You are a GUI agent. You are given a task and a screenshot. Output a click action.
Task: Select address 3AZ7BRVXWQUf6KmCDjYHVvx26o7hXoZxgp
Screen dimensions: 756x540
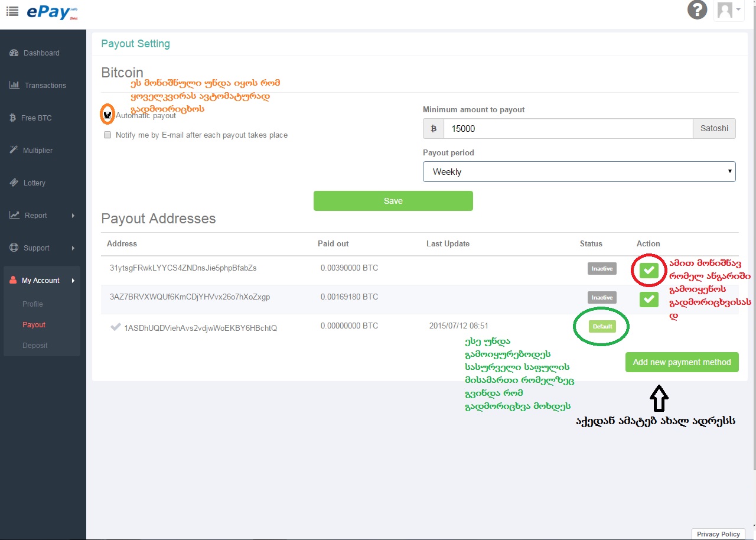click(x=190, y=297)
